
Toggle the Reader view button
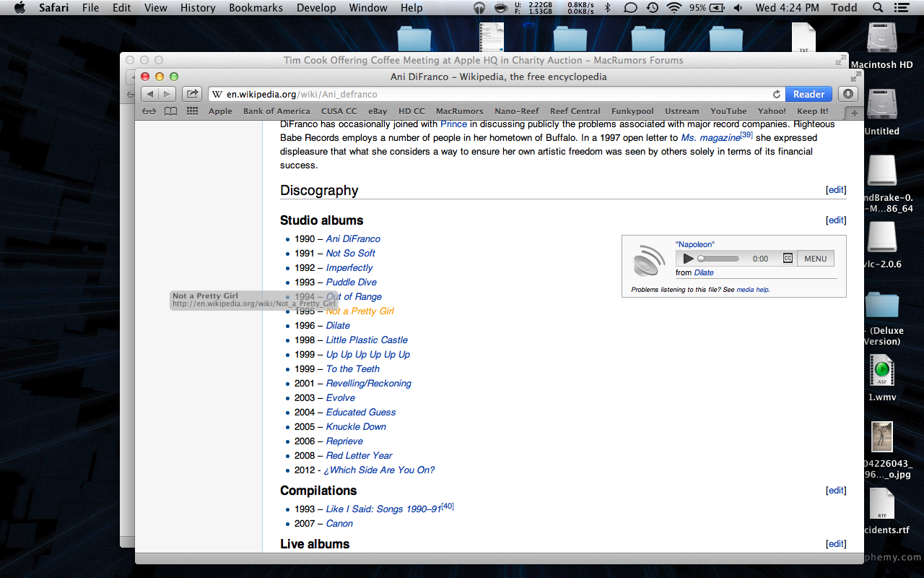coord(808,94)
